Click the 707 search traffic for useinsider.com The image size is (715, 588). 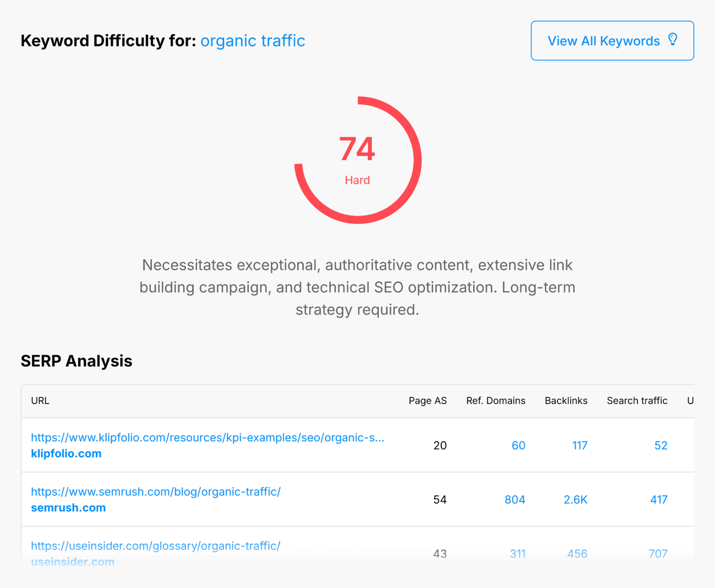point(658,554)
